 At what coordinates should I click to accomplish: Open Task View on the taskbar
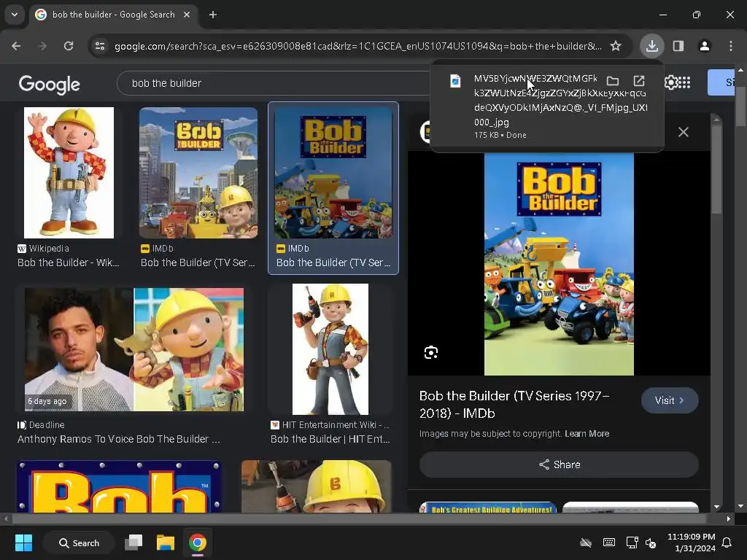pos(133,542)
